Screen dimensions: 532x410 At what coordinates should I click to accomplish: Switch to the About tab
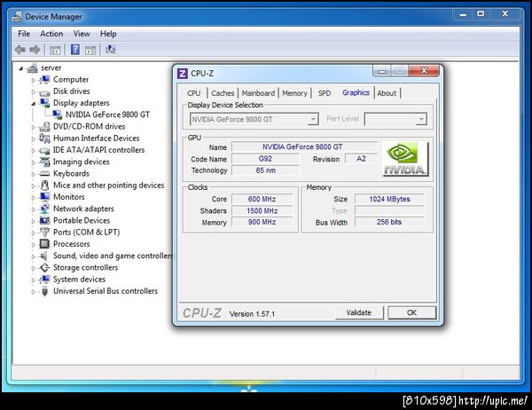[387, 93]
